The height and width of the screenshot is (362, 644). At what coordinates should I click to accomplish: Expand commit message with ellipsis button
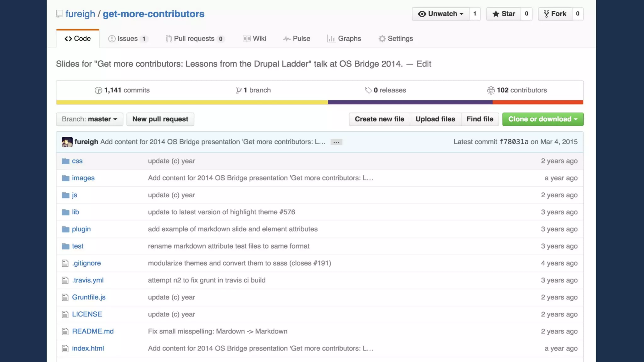pyautogui.click(x=336, y=142)
